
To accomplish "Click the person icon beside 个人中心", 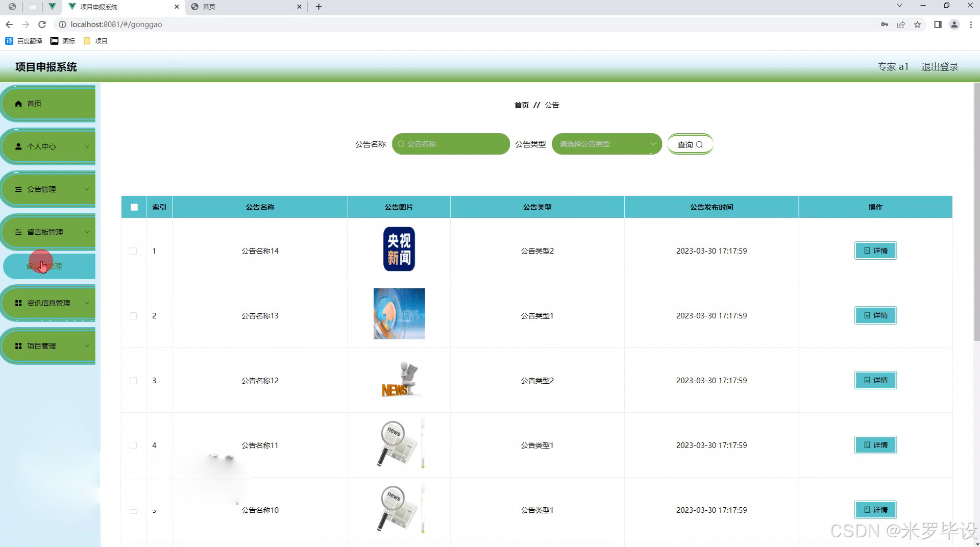I will (x=18, y=146).
